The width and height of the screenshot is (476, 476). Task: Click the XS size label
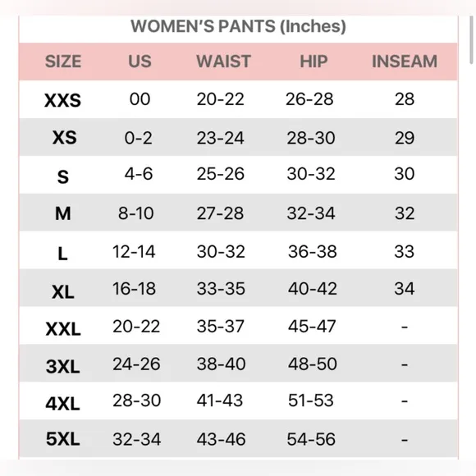pos(64,138)
